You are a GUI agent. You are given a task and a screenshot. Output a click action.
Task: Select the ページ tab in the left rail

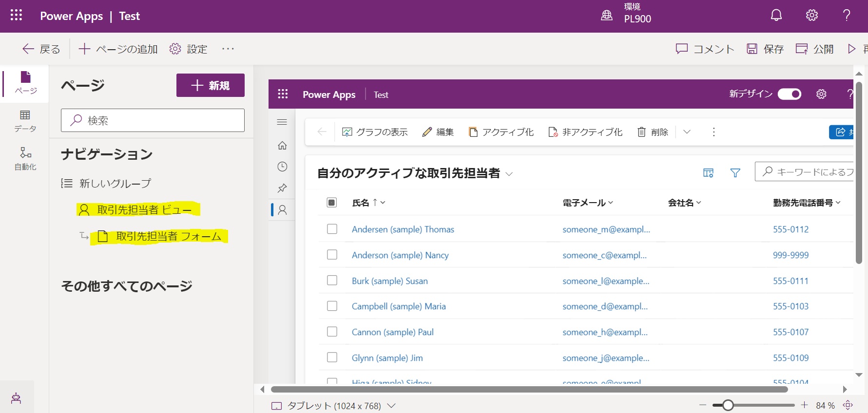(25, 83)
